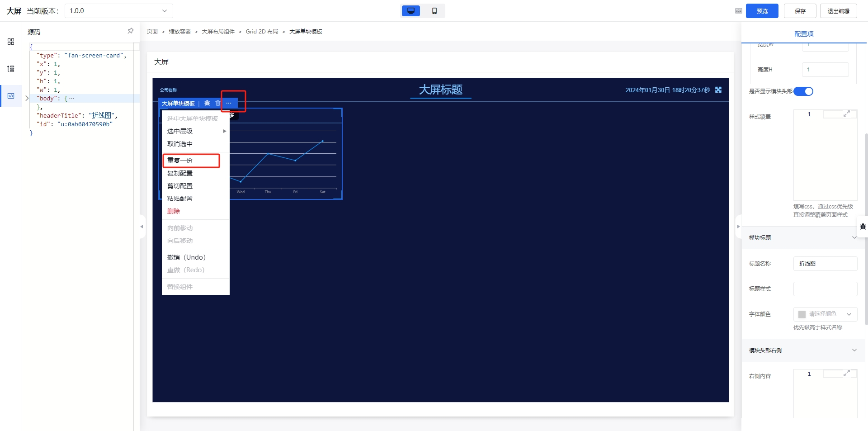
Task: Click the 大屏标题 heading on canvas
Action: 441,90
